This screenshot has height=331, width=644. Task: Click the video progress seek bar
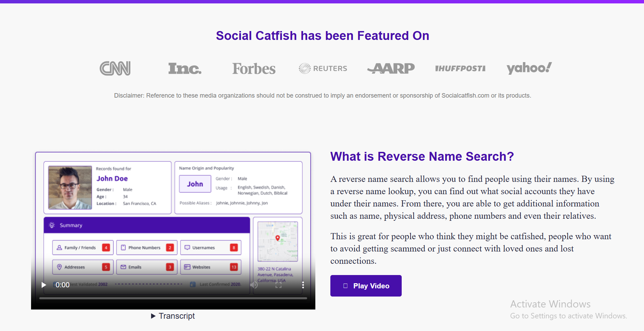[173, 298]
